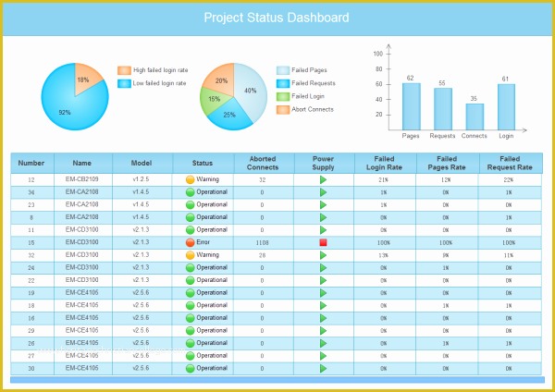Click the 15% Failed Login pie slice
The image size is (555, 392).
213,101
